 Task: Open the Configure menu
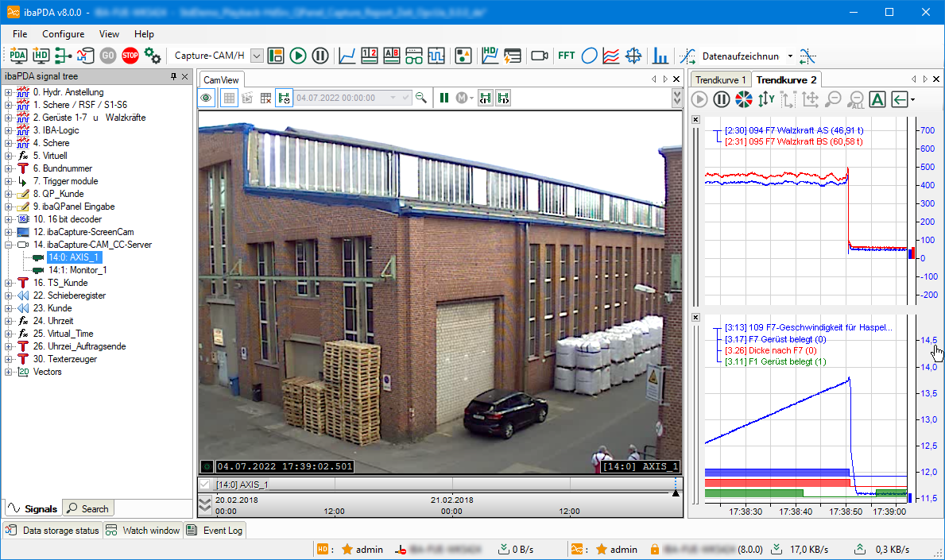coord(63,34)
